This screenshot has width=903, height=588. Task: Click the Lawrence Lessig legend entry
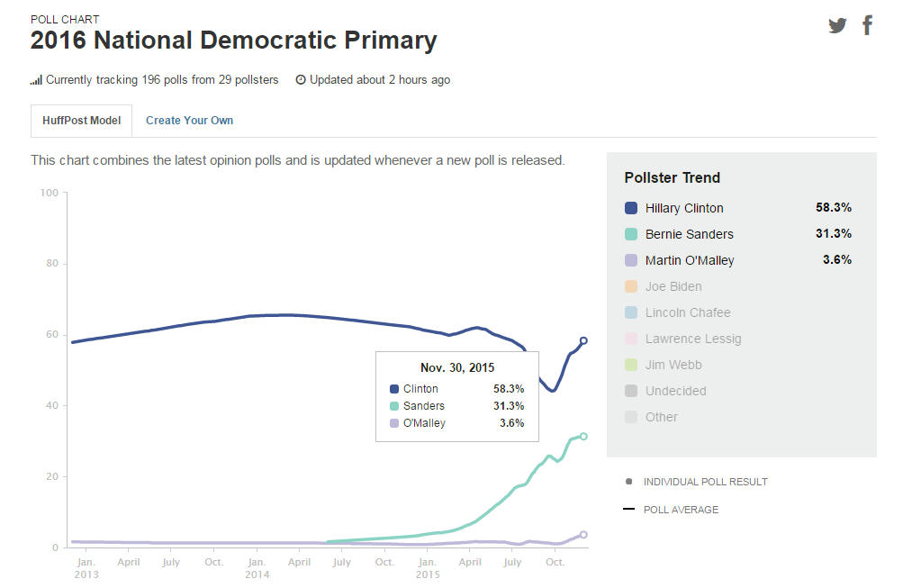pyautogui.click(x=692, y=339)
